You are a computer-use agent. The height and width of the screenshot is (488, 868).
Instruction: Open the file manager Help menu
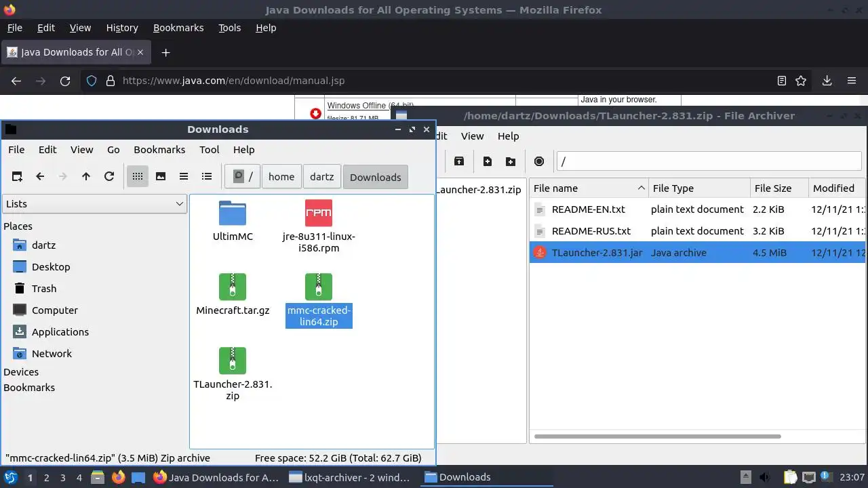(x=244, y=150)
